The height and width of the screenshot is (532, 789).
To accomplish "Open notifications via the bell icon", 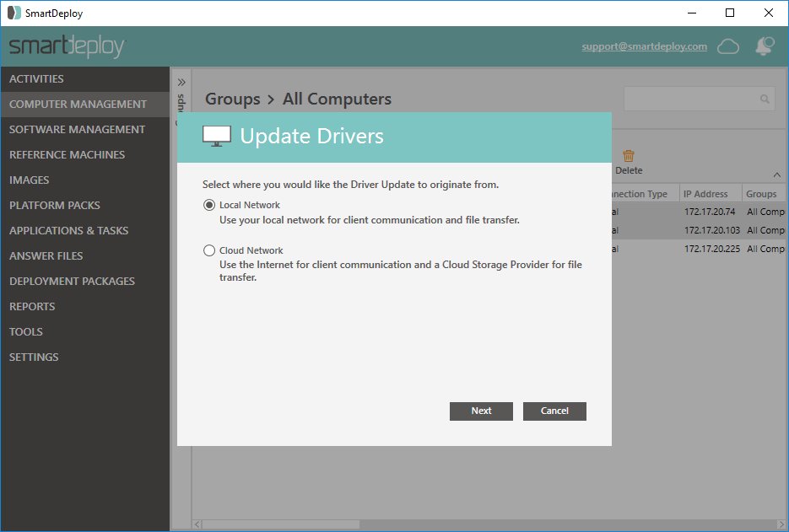I will point(765,46).
